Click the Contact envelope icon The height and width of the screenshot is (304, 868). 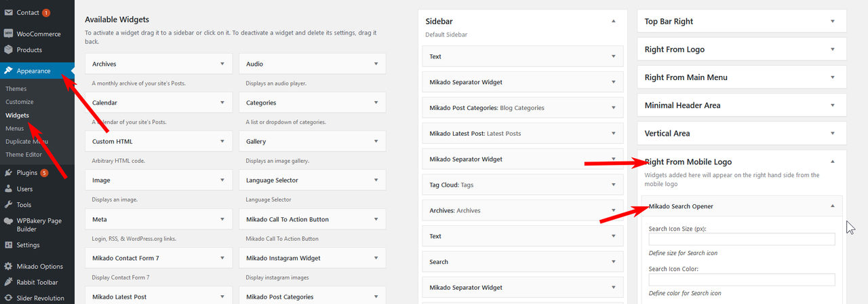(x=9, y=12)
